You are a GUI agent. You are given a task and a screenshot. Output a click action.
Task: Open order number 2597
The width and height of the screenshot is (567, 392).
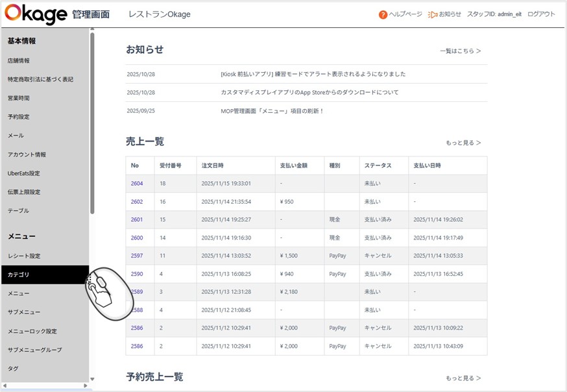(x=137, y=256)
